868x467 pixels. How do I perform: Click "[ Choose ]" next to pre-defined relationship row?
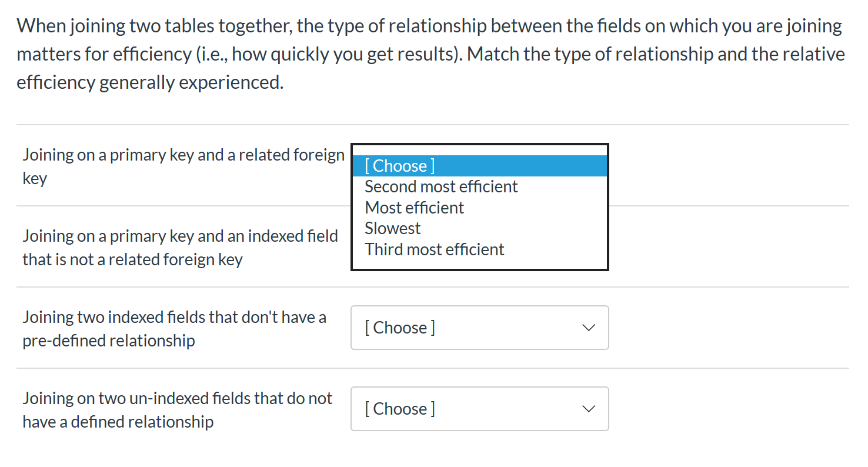coord(399,328)
